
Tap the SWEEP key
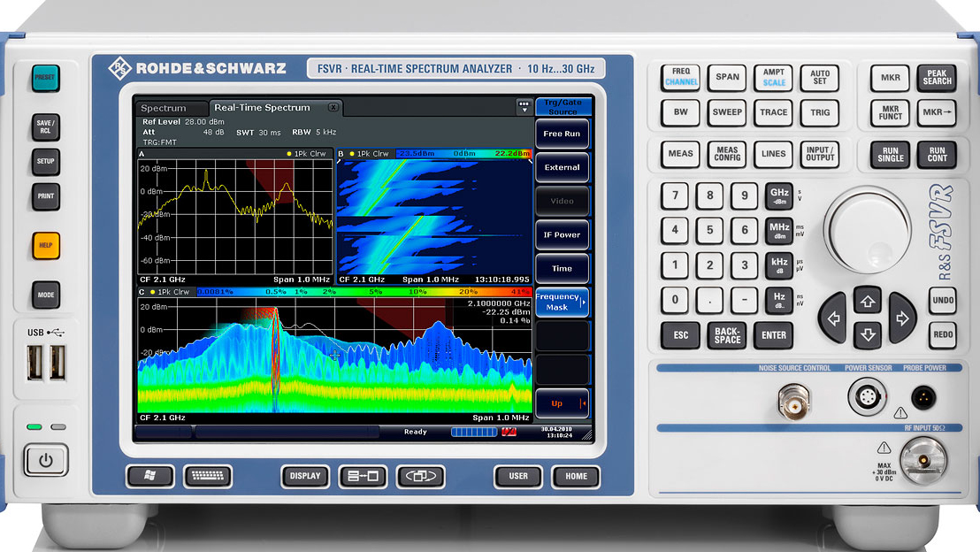727,112
